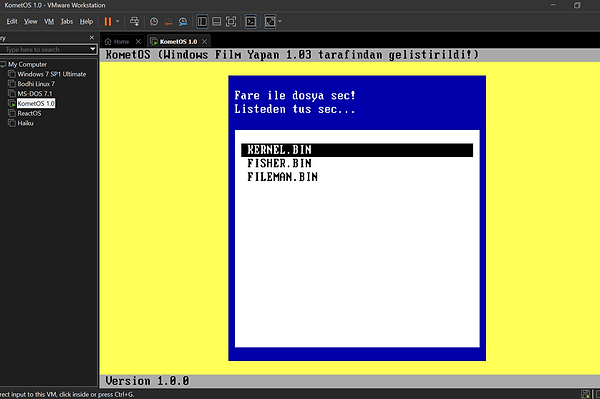Click the Haiku VM icon
Screen dimensions: 600x399
click(x=12, y=123)
